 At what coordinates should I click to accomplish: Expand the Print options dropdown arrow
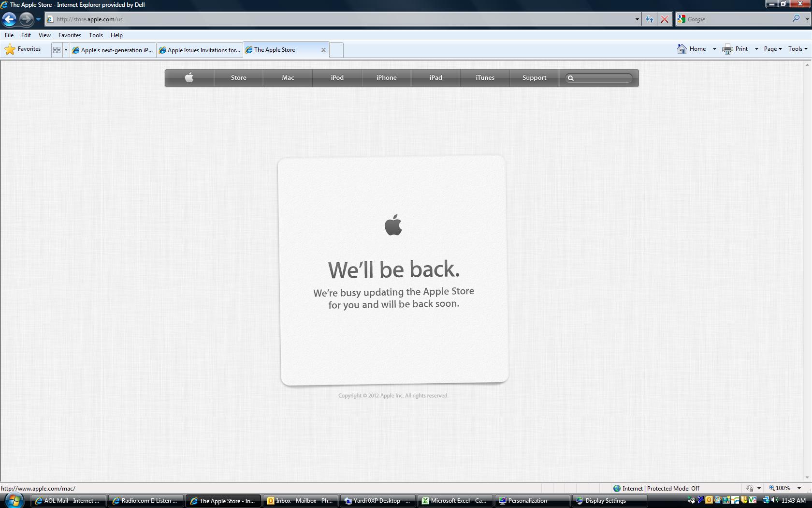point(756,49)
